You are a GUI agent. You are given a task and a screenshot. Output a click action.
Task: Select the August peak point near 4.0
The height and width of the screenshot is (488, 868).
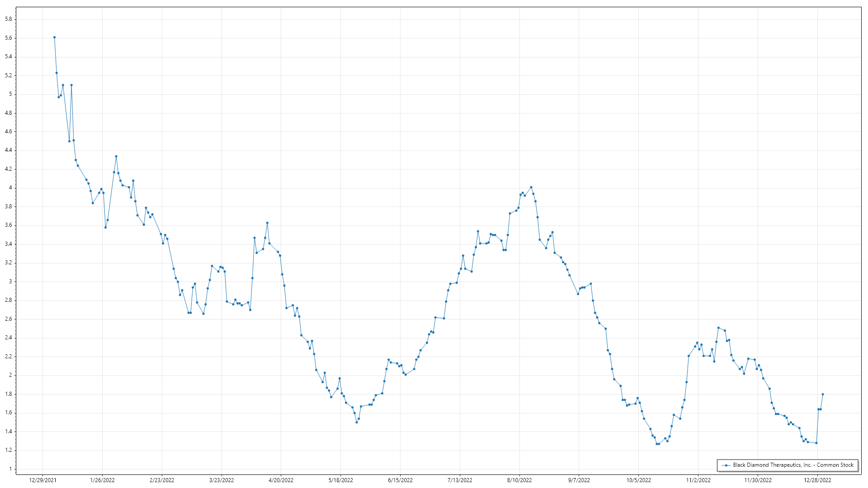coord(531,187)
